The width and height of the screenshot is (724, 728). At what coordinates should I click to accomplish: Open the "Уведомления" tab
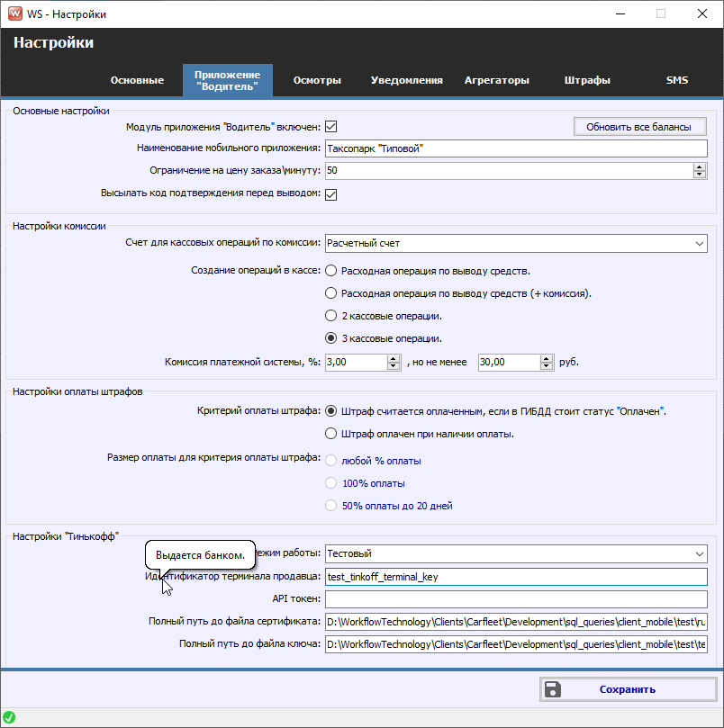point(407,80)
